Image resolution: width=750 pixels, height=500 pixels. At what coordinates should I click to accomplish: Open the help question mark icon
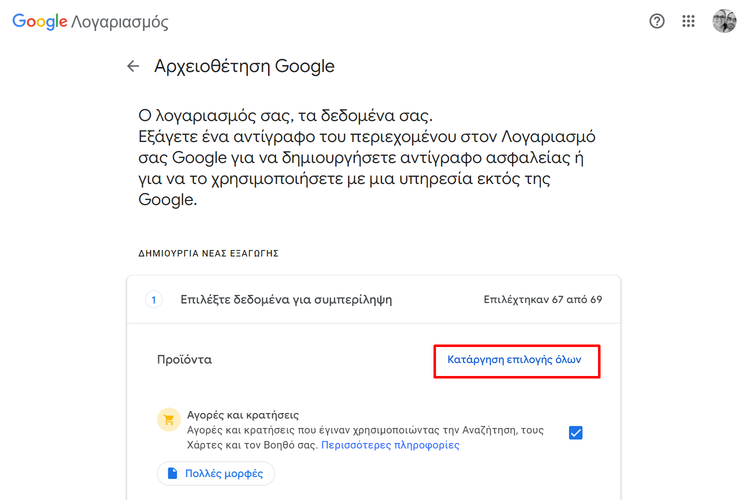(657, 21)
